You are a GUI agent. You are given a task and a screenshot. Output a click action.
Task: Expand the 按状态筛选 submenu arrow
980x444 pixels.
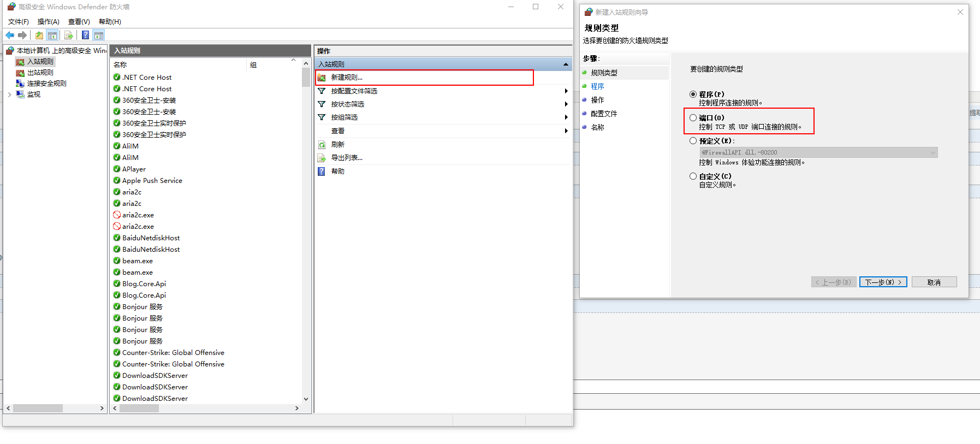566,104
